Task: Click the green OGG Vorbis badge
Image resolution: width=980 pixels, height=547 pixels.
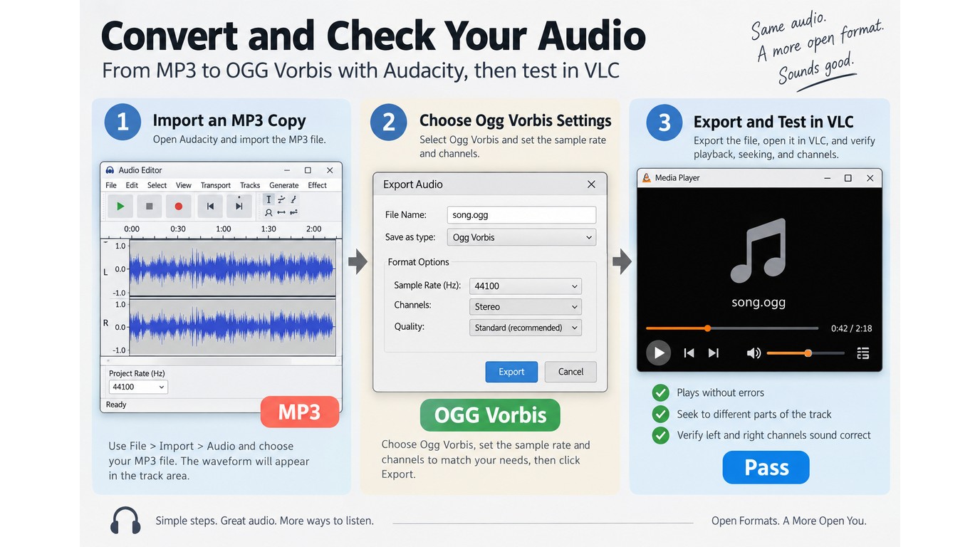Action: [x=490, y=415]
